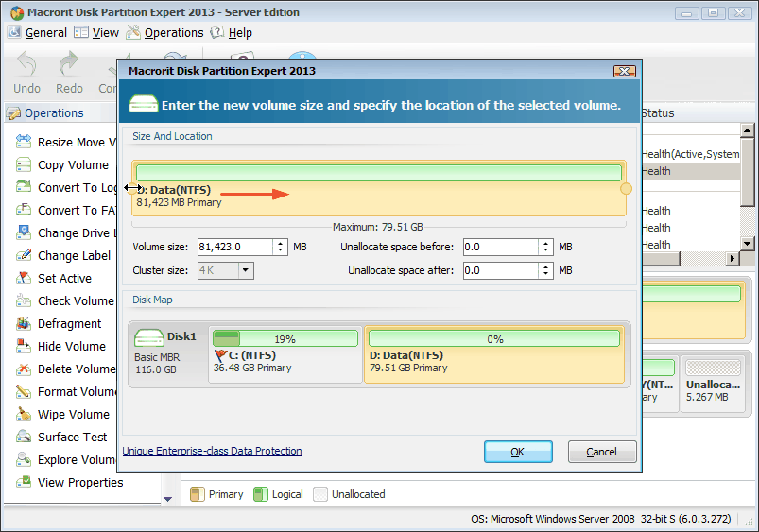Click the Health(Active,System) status row

pos(691,154)
